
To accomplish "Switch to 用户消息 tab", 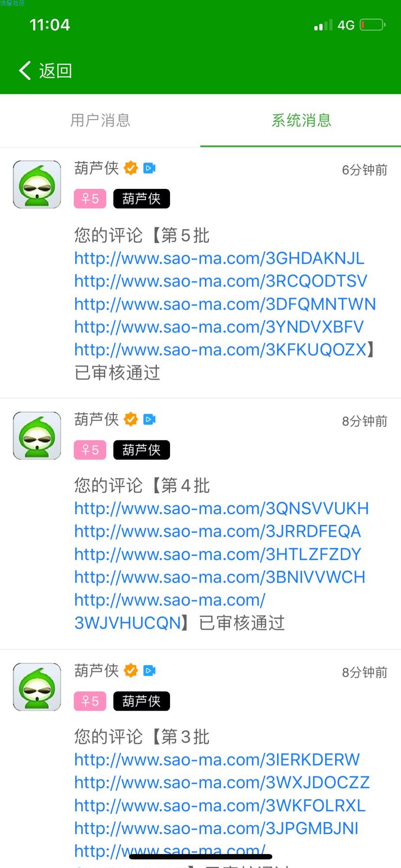I will tap(100, 120).
